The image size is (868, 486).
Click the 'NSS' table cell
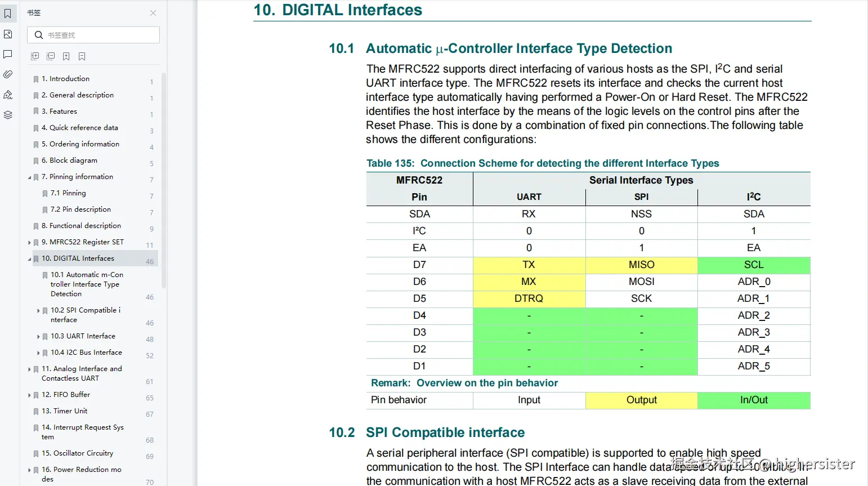641,214
